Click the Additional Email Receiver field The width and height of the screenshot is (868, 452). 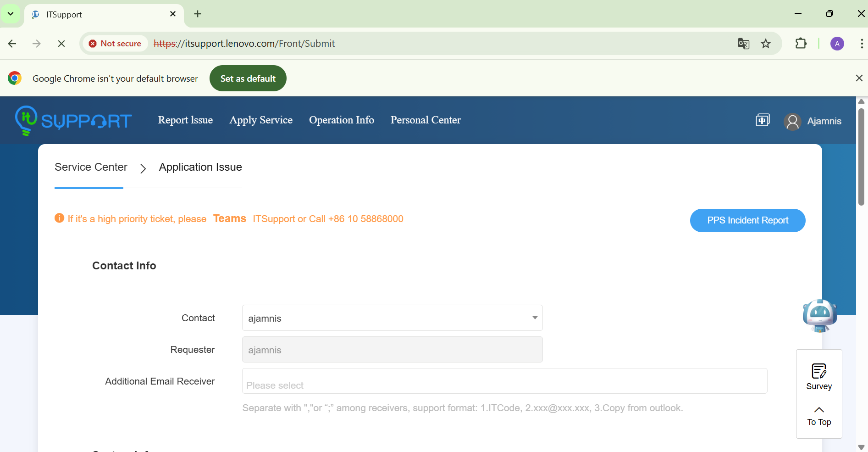click(504, 381)
